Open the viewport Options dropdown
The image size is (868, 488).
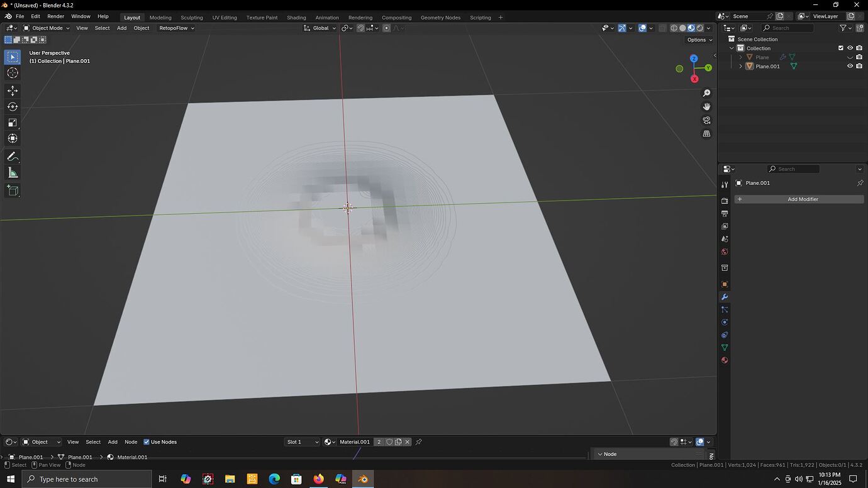699,40
